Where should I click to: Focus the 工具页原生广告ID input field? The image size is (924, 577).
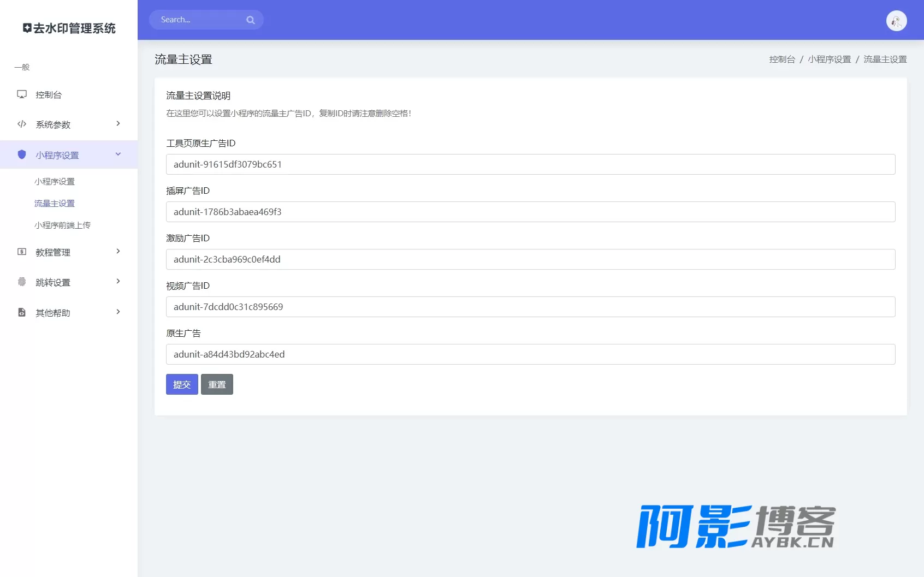coord(531,164)
